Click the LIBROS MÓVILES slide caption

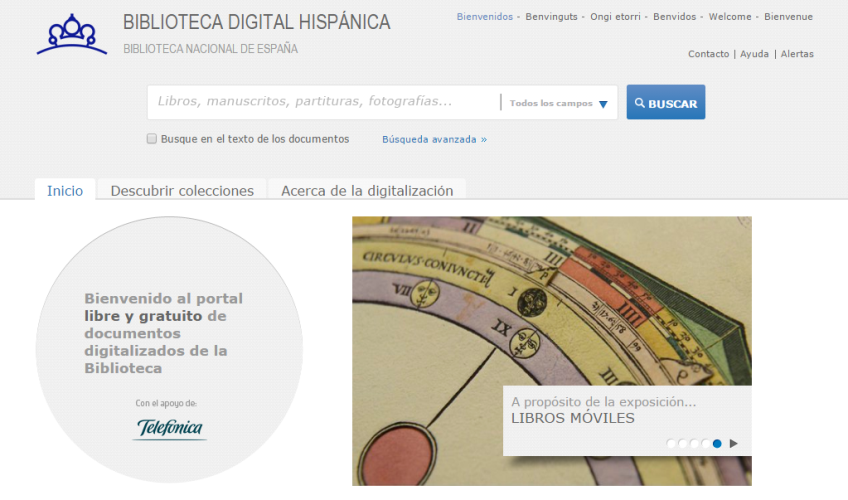573,418
